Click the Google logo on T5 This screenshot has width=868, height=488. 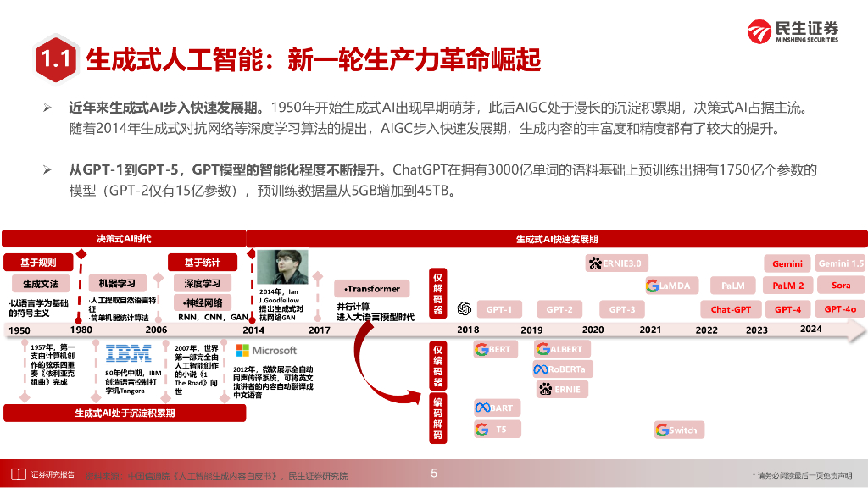(482, 430)
